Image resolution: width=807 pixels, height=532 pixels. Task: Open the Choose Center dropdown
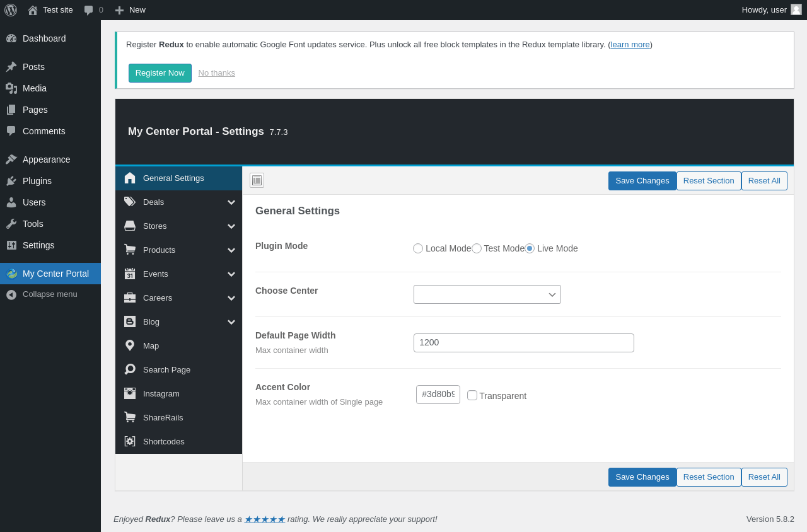(x=487, y=294)
